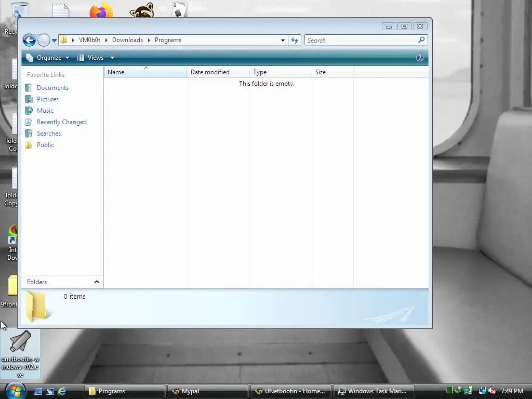The image size is (532, 399).
Task: Open Recently Changed in Favorite Links
Action: 62,122
